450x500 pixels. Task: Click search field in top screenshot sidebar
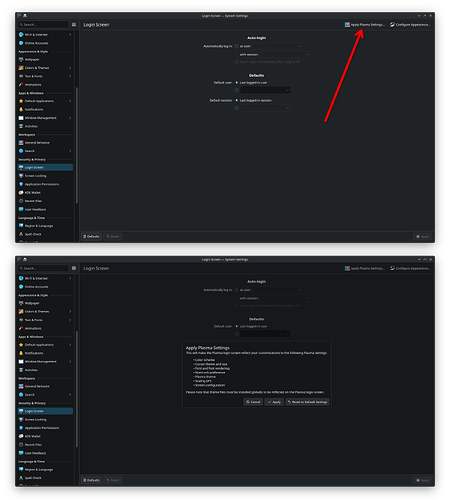pos(43,25)
